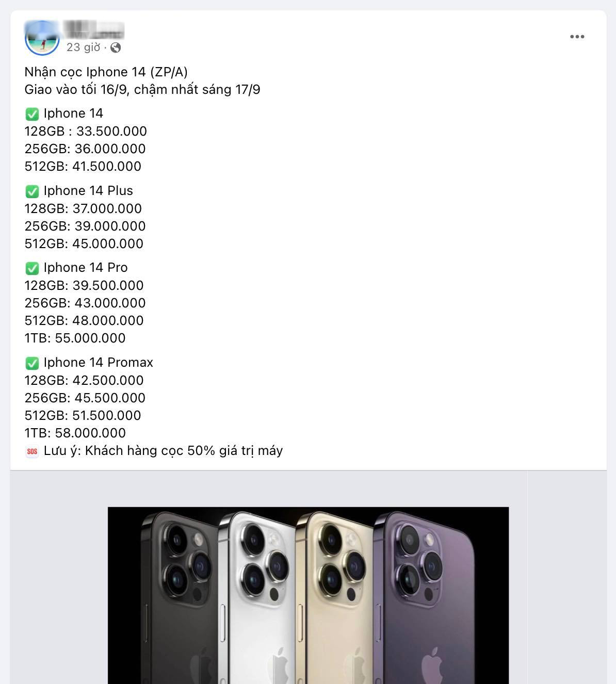The width and height of the screenshot is (616, 684).
Task: Click the green checkmark beside Iphone 14 Promax
Action: coord(32,363)
